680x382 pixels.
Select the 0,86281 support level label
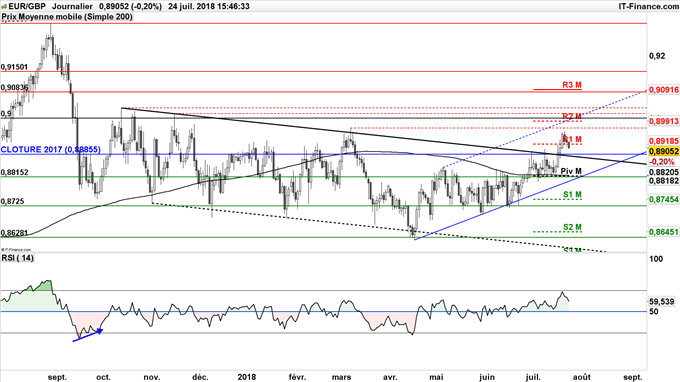point(14,233)
